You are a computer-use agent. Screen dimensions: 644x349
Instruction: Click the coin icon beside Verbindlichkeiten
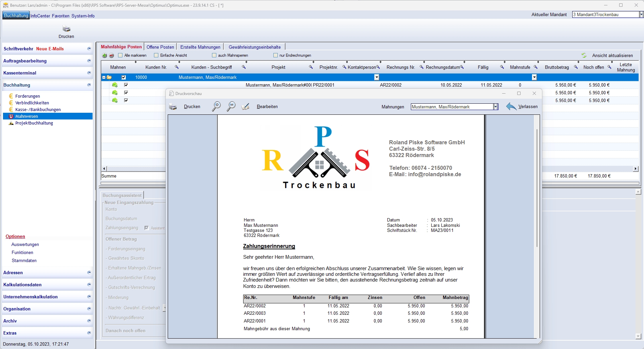pyautogui.click(x=11, y=103)
